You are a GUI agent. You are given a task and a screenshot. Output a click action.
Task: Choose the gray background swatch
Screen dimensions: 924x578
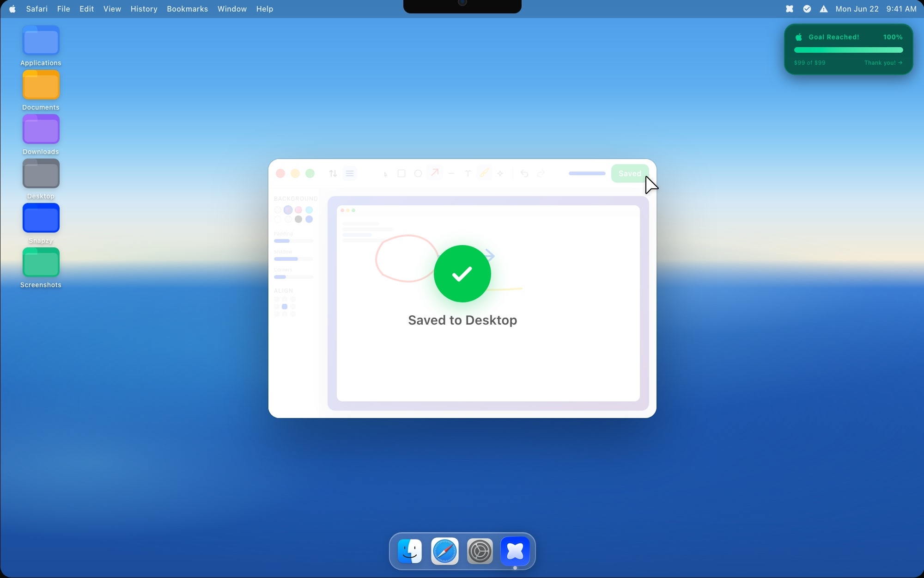(298, 219)
